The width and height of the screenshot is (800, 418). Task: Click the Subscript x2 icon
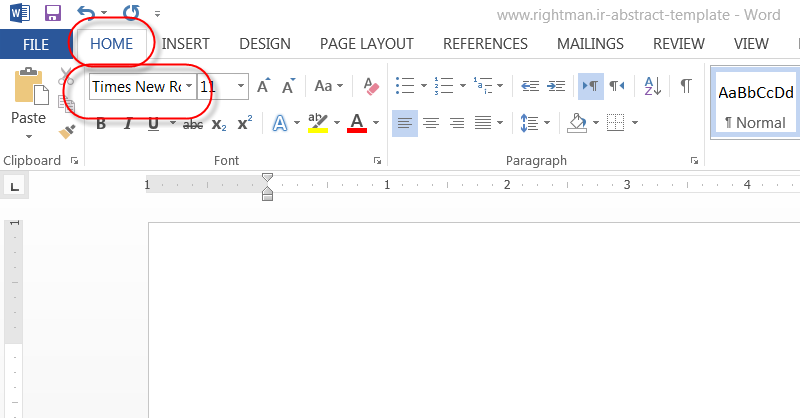(219, 124)
